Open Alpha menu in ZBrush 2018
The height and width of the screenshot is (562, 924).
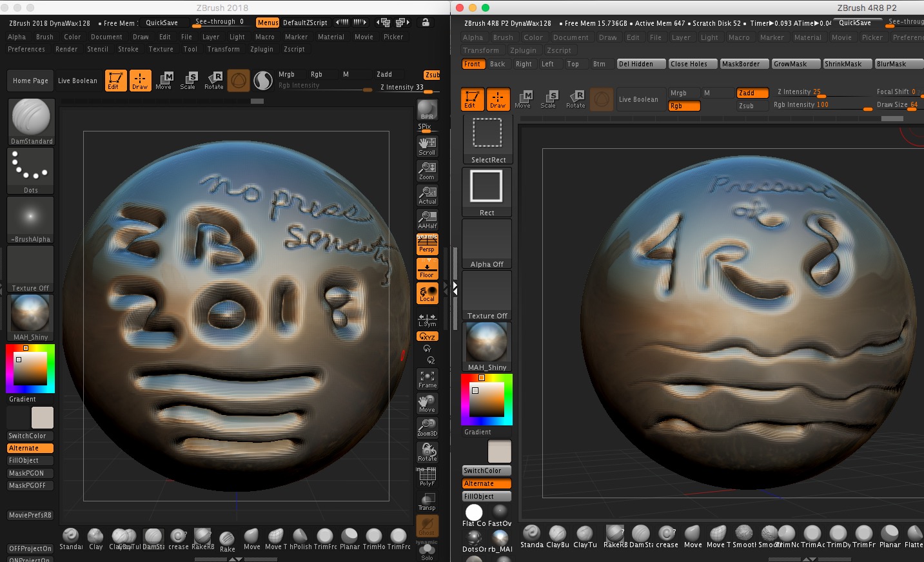17,37
